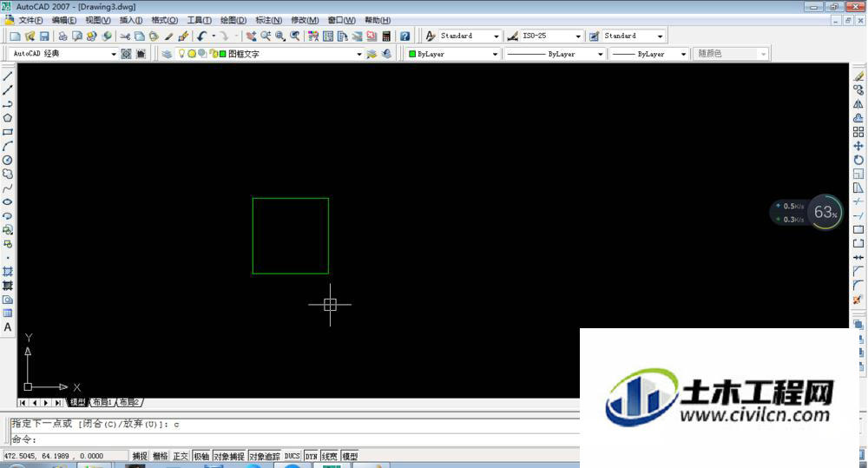The width and height of the screenshot is (868, 468).
Task: Expand the undo history dropdown arrow
Action: pyautogui.click(x=214, y=36)
